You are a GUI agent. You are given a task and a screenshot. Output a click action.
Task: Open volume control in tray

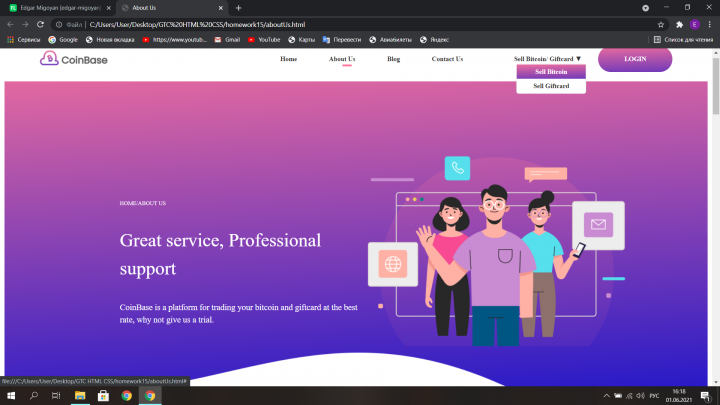[640, 396]
